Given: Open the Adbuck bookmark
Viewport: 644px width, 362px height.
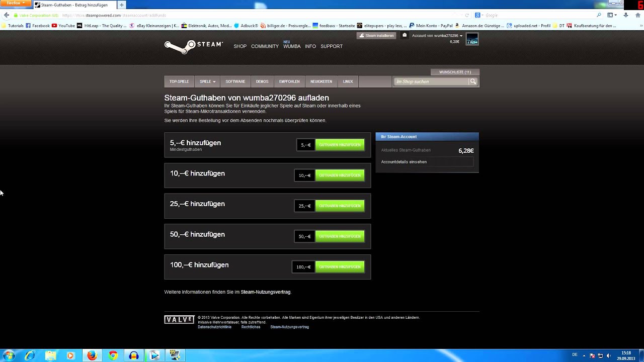Looking at the screenshot, I should [x=246, y=26].
